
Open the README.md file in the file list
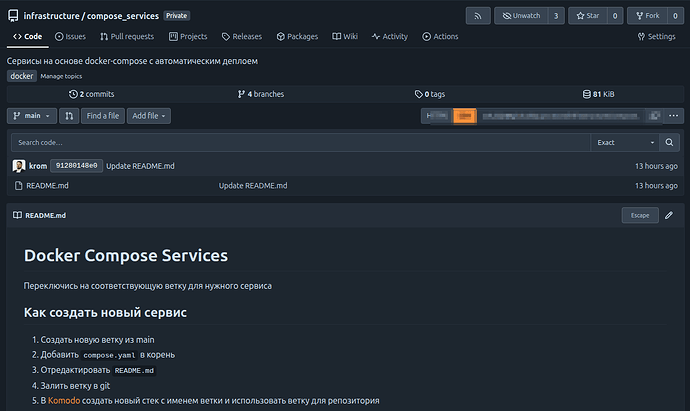(x=47, y=186)
